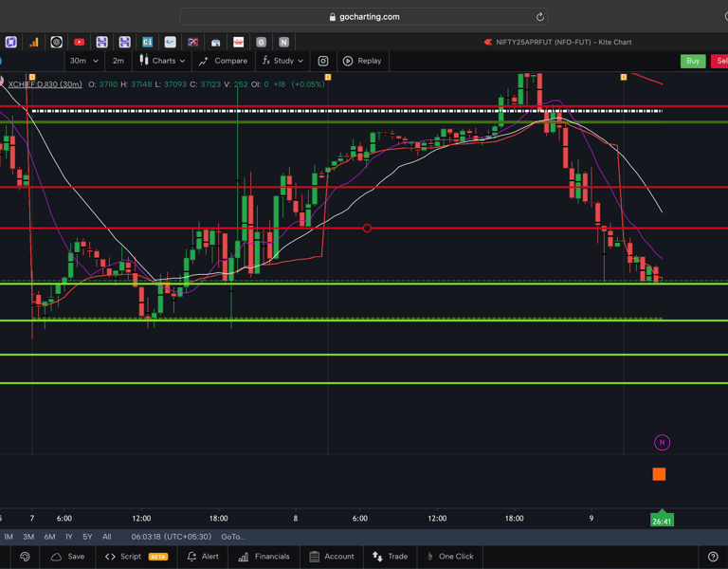Screen dimensions: 728x569
Task: Click the XCHIEF:DJI30 (30m) symbol label
Action: [45, 84]
